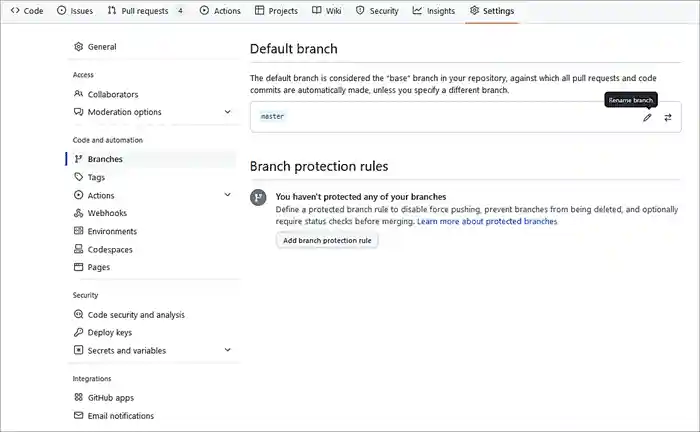Open Email notifications settings
Screen dimensions: 700x432
(x=120, y=415)
